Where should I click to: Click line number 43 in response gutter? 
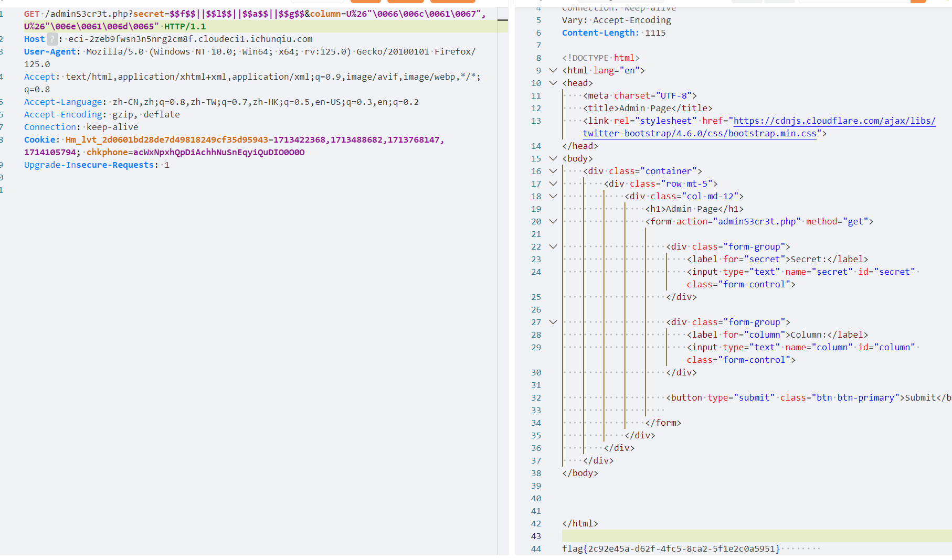536,536
